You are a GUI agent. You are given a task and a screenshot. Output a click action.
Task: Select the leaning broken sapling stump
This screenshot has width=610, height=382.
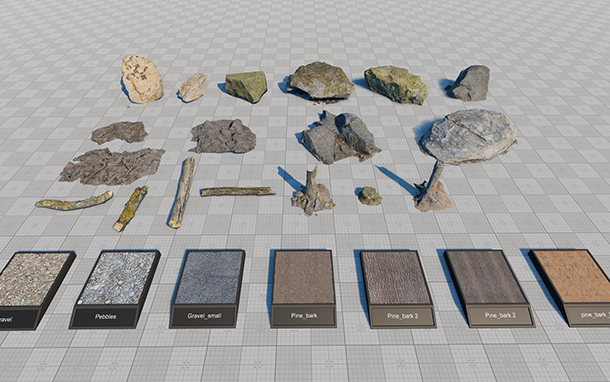pos(433,187)
